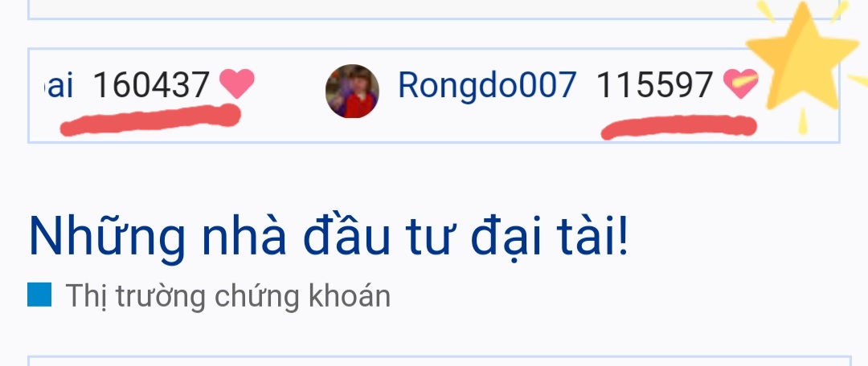Click the sparkle ray at star's upper right
The width and height of the screenshot is (868, 366).
click(x=840, y=11)
